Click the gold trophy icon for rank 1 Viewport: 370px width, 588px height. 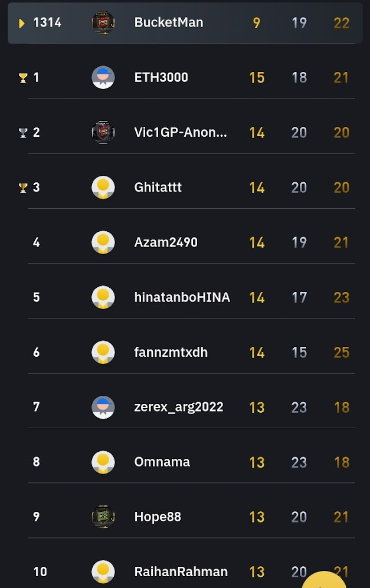[x=23, y=78]
